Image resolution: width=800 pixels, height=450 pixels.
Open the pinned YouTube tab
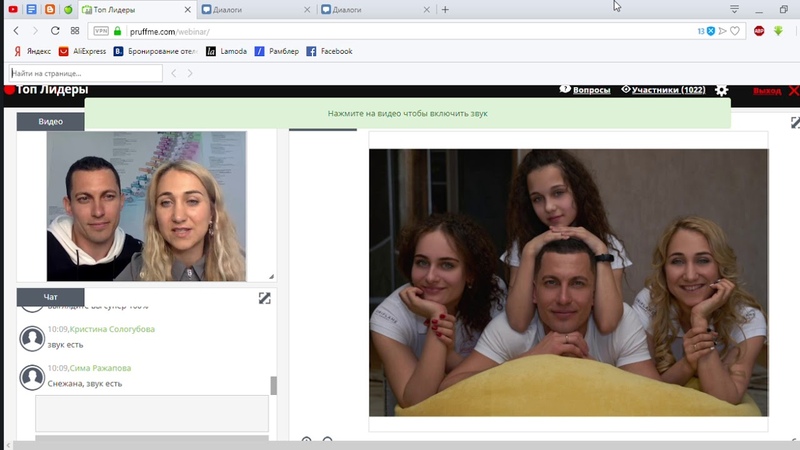coord(13,9)
